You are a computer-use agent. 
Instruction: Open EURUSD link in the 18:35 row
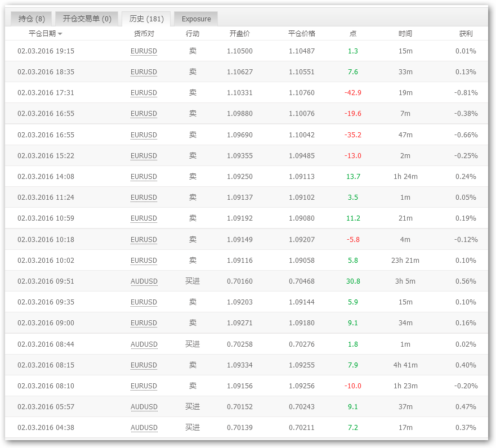pyautogui.click(x=144, y=72)
